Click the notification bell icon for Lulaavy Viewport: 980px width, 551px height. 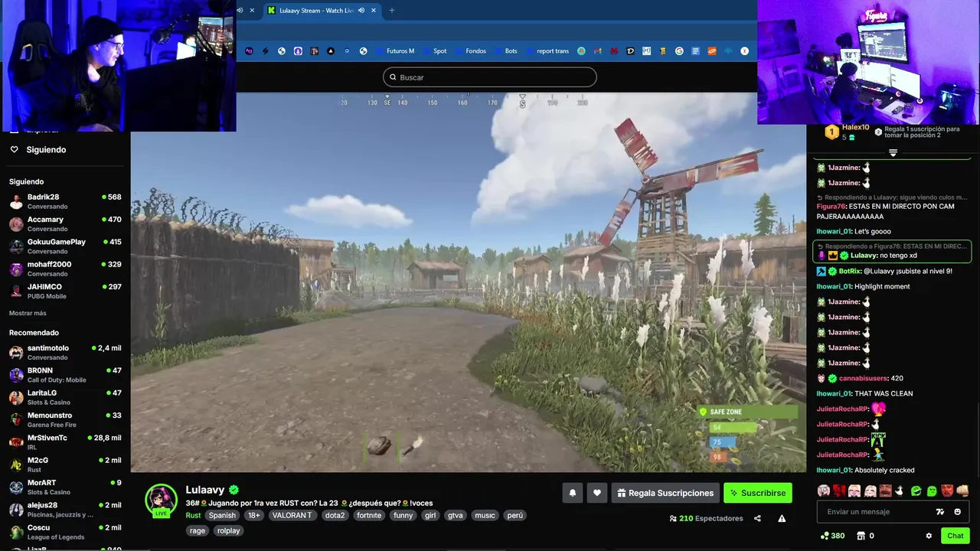click(572, 493)
